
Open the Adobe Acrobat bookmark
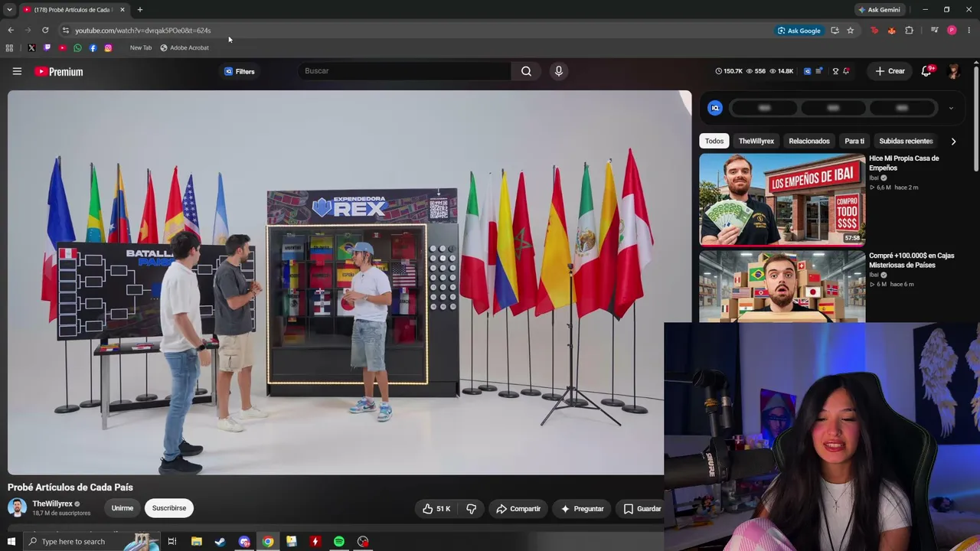185,47
